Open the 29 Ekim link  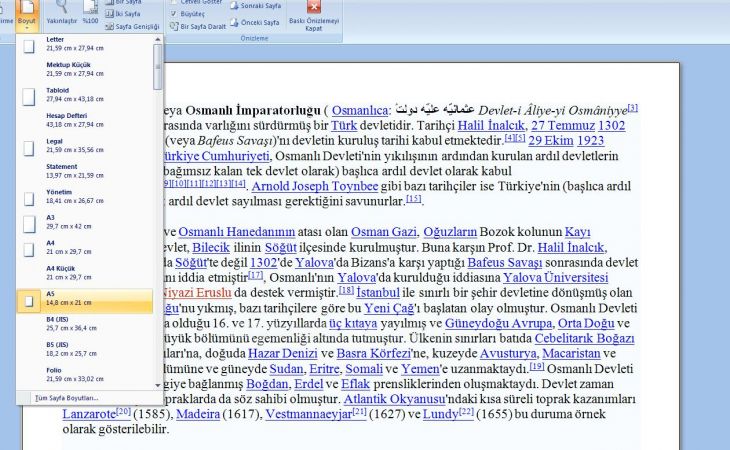click(x=551, y=141)
